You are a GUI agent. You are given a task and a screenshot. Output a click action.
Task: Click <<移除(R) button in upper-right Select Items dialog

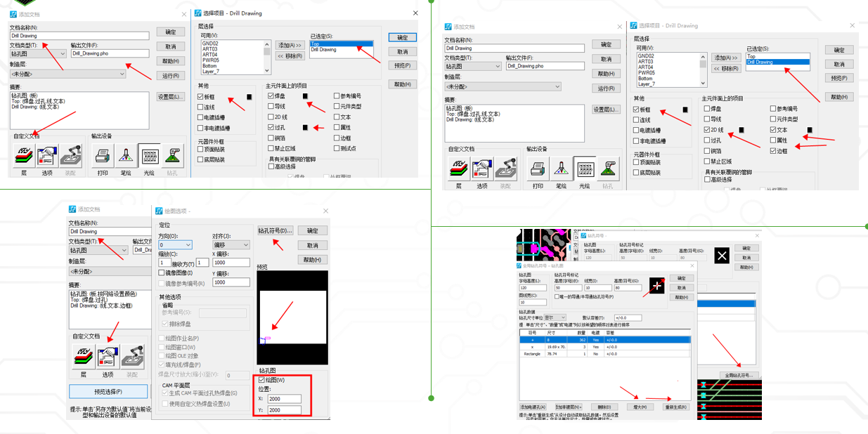[x=726, y=69]
